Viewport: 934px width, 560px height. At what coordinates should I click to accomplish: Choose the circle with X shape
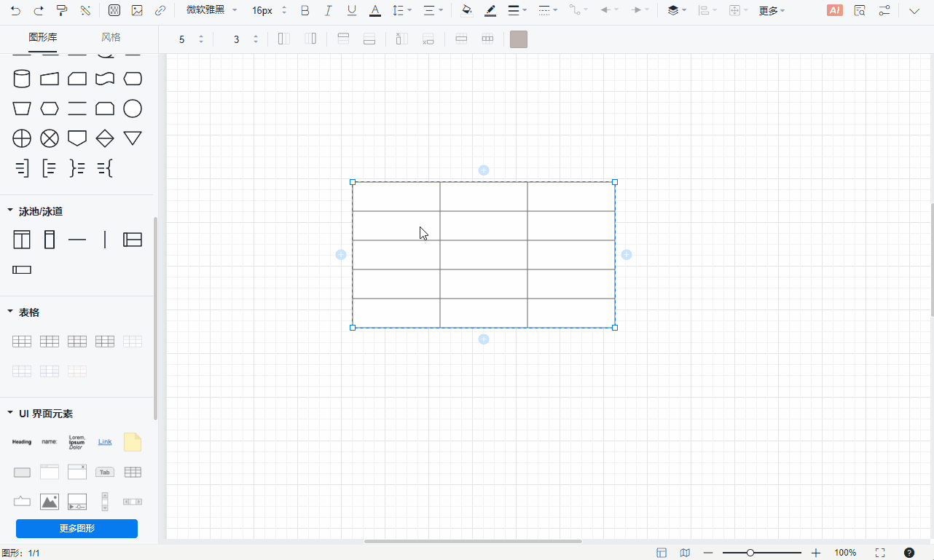[x=50, y=138]
